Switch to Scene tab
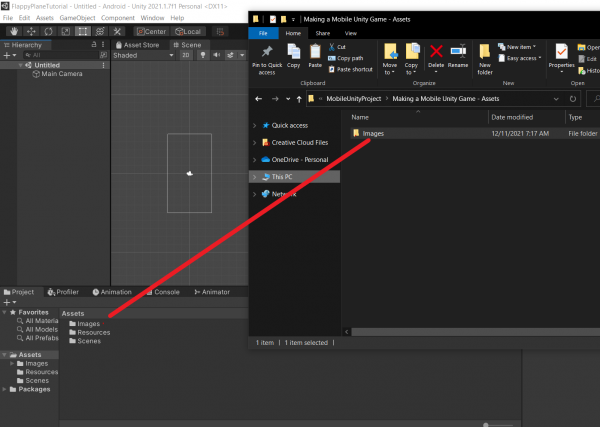This screenshot has height=427, width=600. [x=188, y=45]
